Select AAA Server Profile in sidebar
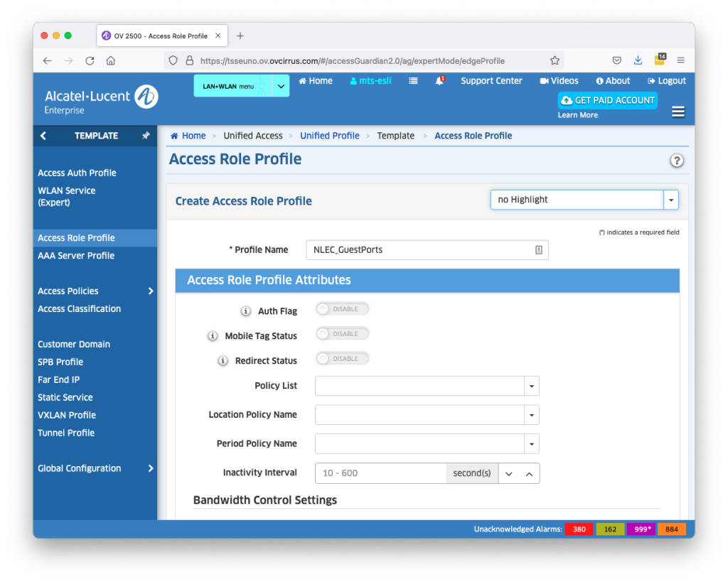This screenshot has width=728, height=582. click(76, 256)
